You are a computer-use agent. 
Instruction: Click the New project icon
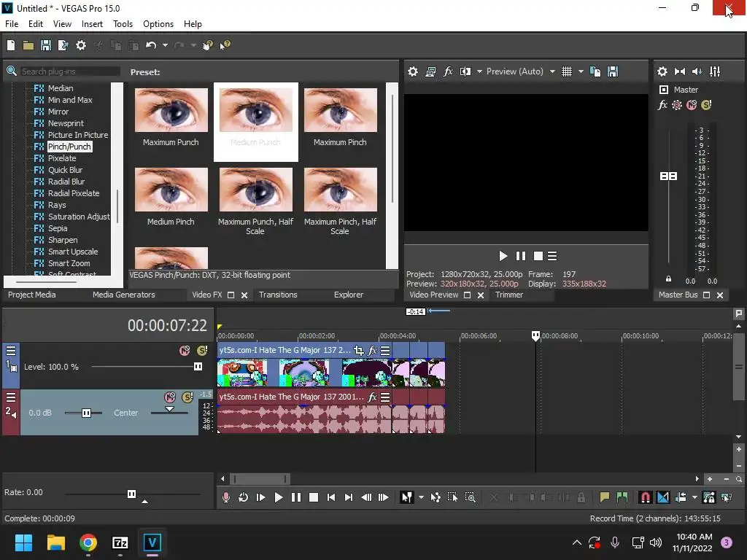[11, 45]
